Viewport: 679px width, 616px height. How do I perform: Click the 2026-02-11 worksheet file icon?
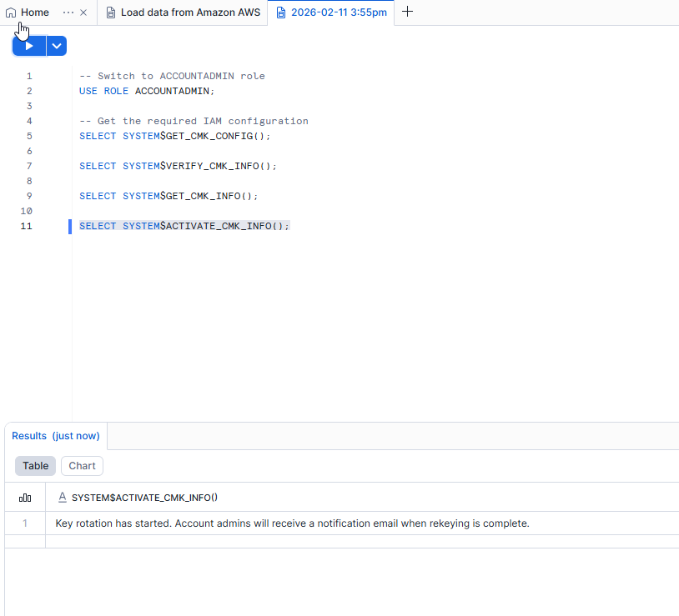[281, 13]
